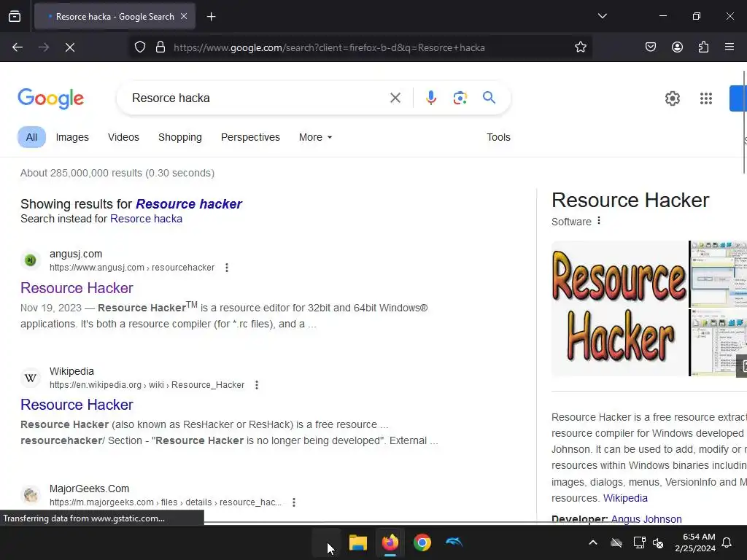Open the dolphin app in taskbar
Screen dimensions: 747x560
click(454, 542)
